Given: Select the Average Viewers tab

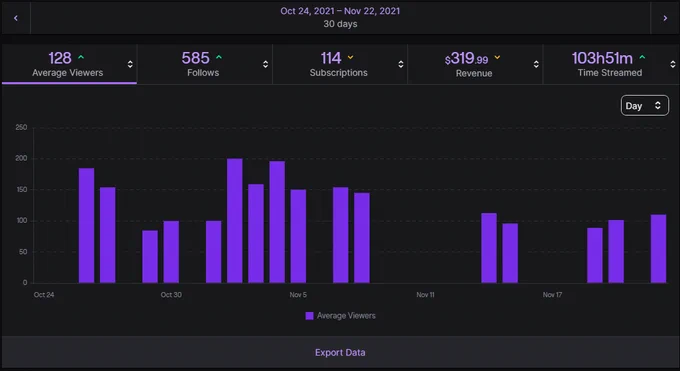Looking at the screenshot, I should [x=69, y=64].
